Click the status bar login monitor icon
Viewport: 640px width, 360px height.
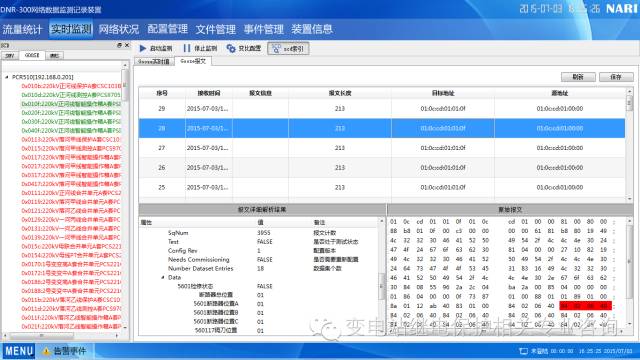pyautogui.click(x=523, y=351)
